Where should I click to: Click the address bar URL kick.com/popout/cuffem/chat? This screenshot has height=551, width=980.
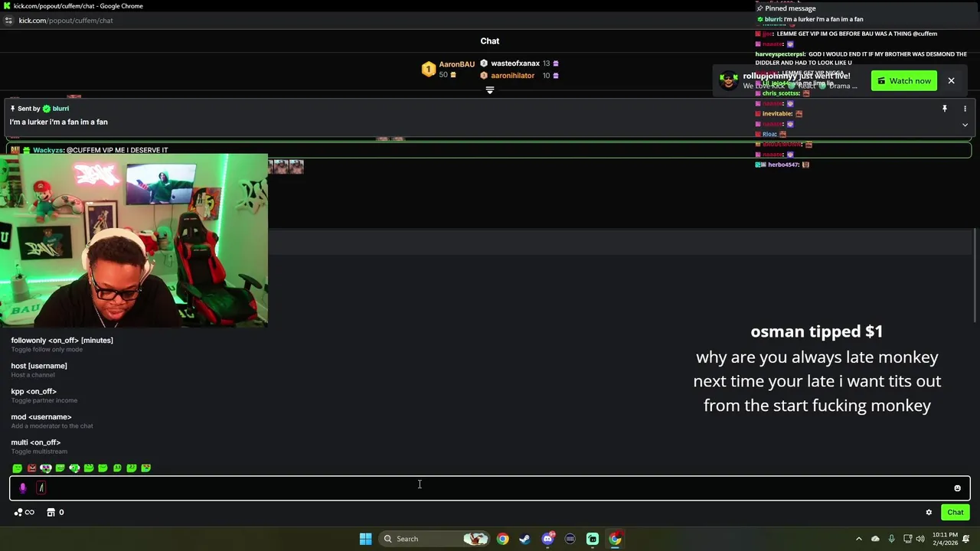pyautogui.click(x=66, y=21)
